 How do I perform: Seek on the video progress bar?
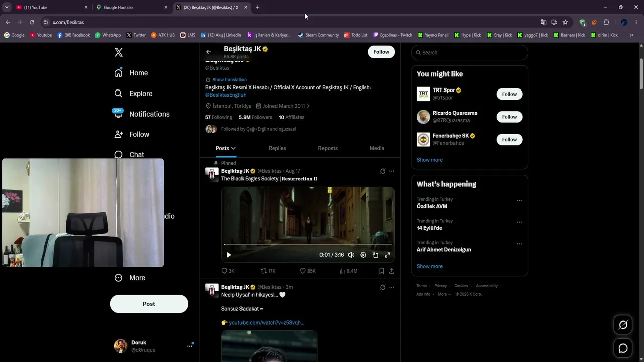tap(308, 244)
